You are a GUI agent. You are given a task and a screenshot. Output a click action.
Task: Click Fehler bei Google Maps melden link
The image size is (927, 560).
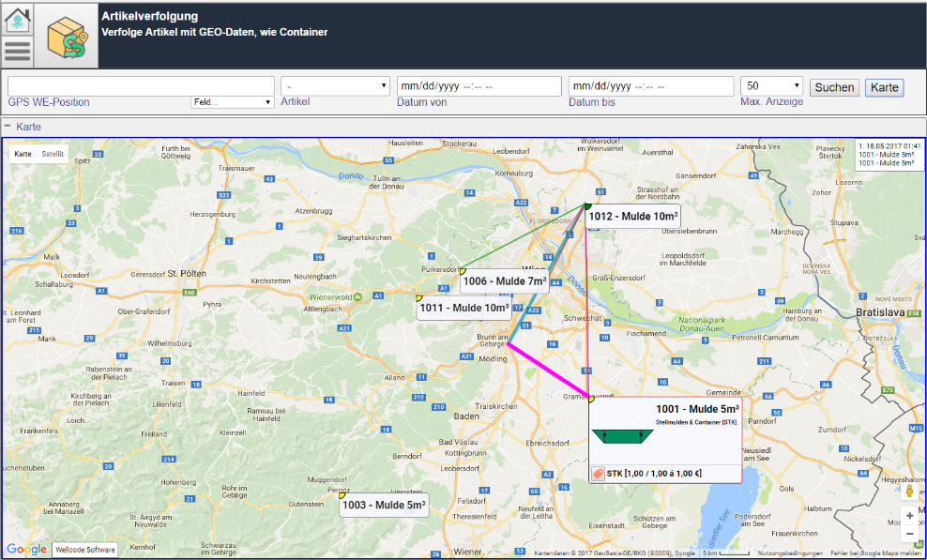tap(875, 553)
